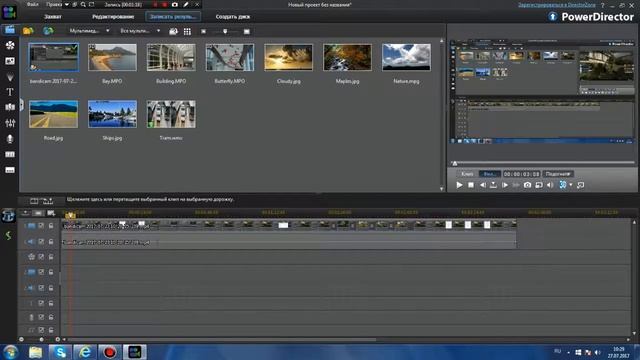Open the Magic tools icon beside timeline
Viewport: 640px width, 360px height.
pos(8,216)
